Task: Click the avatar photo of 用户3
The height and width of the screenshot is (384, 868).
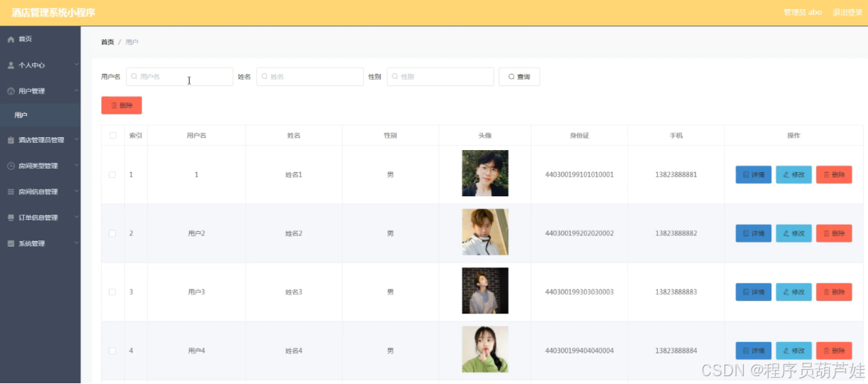Action: coord(485,291)
